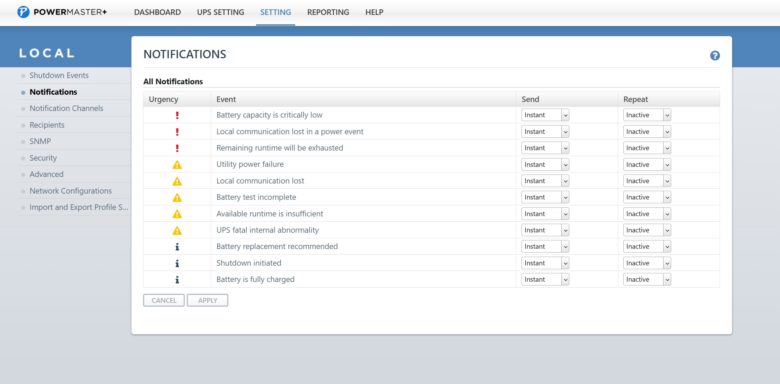
Task: Click info icon for Shutdown initiated
Action: (x=177, y=263)
